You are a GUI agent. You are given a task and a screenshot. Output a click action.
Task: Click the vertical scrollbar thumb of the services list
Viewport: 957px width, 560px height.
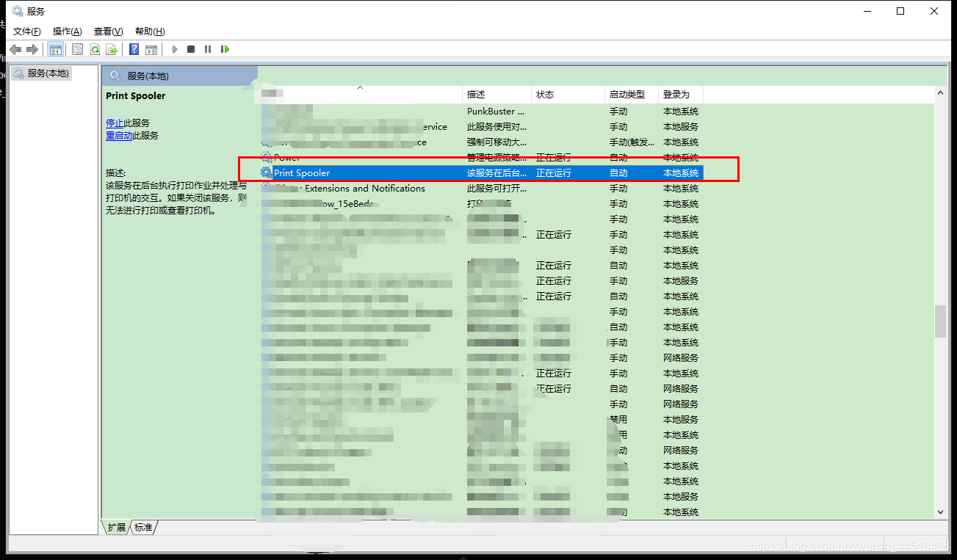point(940,321)
